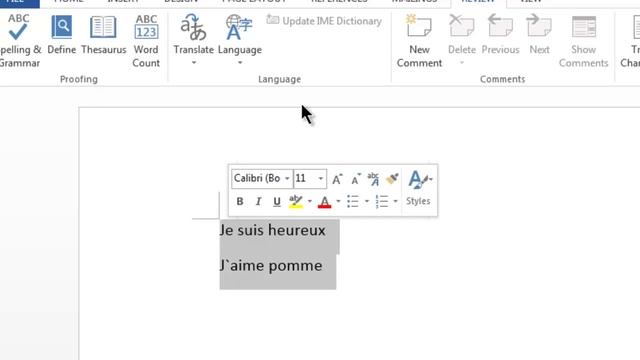Open the Styles gallery in mini toolbar
This screenshot has width=640, height=360.
(419, 188)
